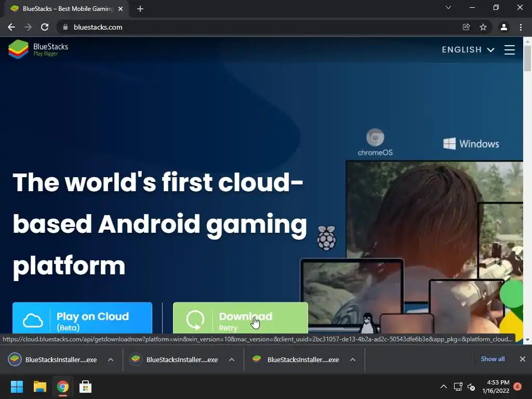Expand options for the second BlueStacksInstaller download
The height and width of the screenshot is (399, 532).
(x=232, y=360)
